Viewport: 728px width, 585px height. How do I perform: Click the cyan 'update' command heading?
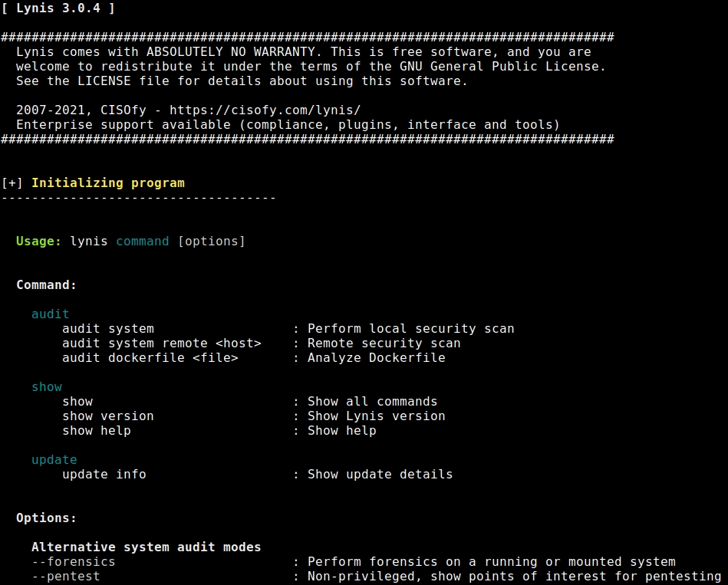pyautogui.click(x=54, y=460)
